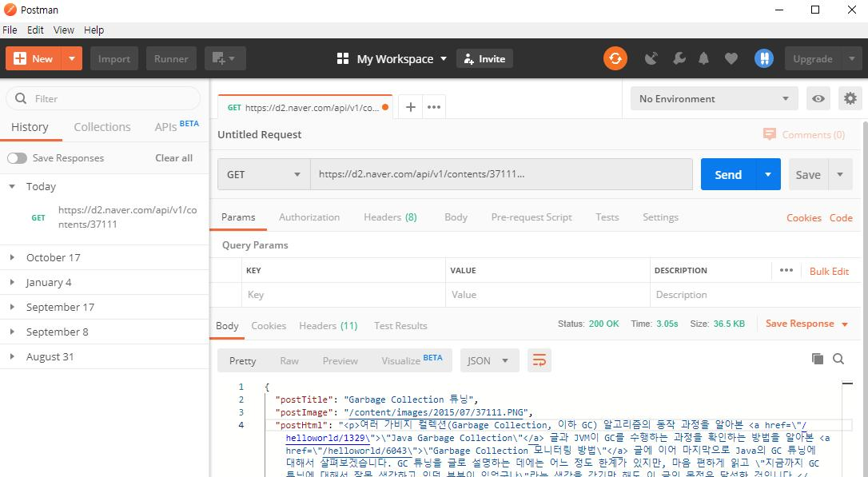
Task: Open the Help menu
Action: point(94,30)
